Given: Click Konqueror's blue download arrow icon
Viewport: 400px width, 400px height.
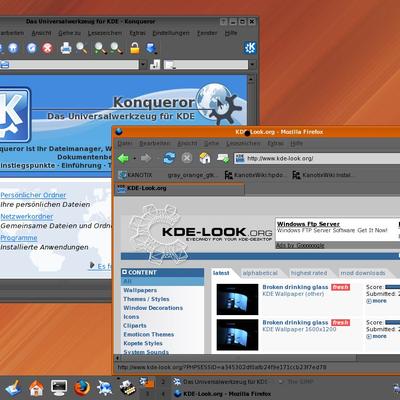Looking at the screenshot, I should click(151, 48).
